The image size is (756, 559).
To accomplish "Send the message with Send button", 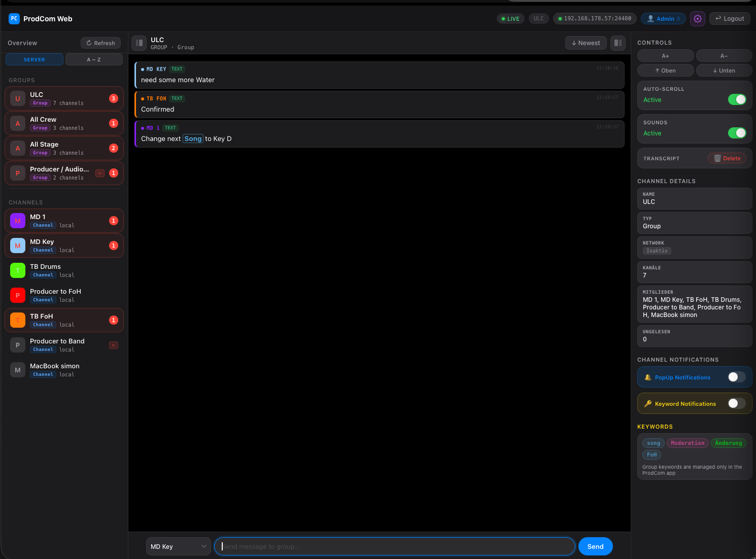I will pos(595,546).
